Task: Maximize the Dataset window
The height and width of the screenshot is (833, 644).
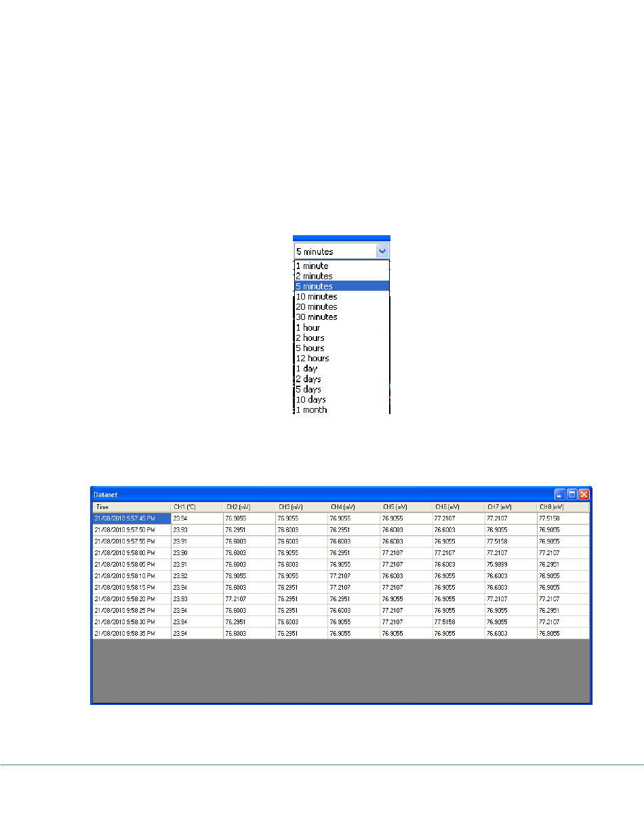Action: (571, 495)
